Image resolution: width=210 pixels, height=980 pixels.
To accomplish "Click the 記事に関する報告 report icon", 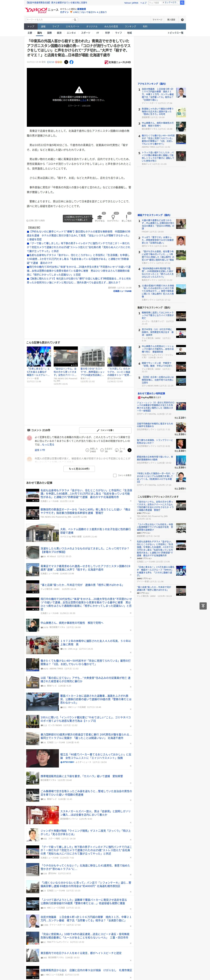I will point(35,221).
